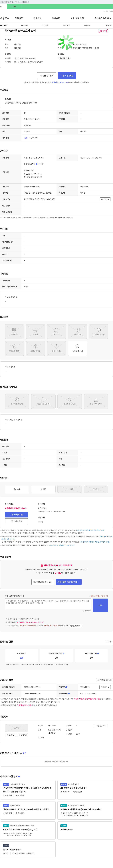Switch to the 우대사항 tab
113x868 pixels.
click(x=45, y=26)
